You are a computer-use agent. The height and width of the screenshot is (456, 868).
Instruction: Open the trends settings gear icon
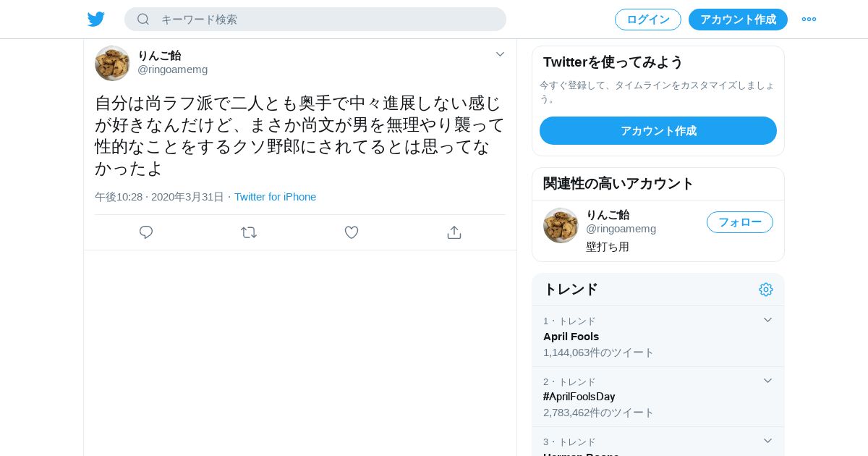[766, 290]
